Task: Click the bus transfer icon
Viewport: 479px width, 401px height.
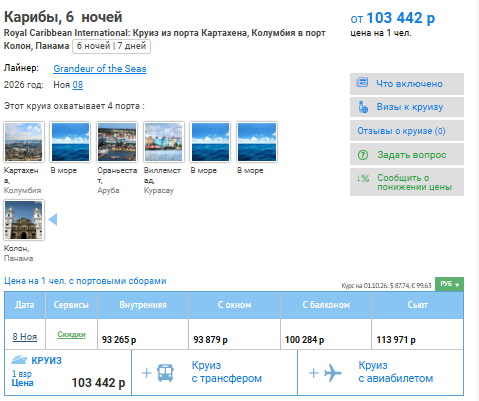Action: click(165, 373)
